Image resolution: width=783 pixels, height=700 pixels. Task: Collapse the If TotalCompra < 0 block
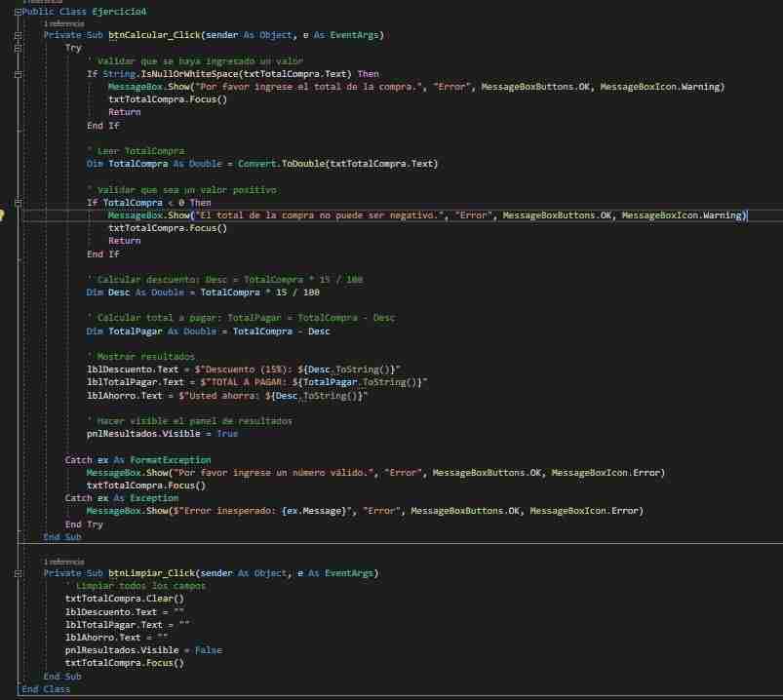[17, 203]
